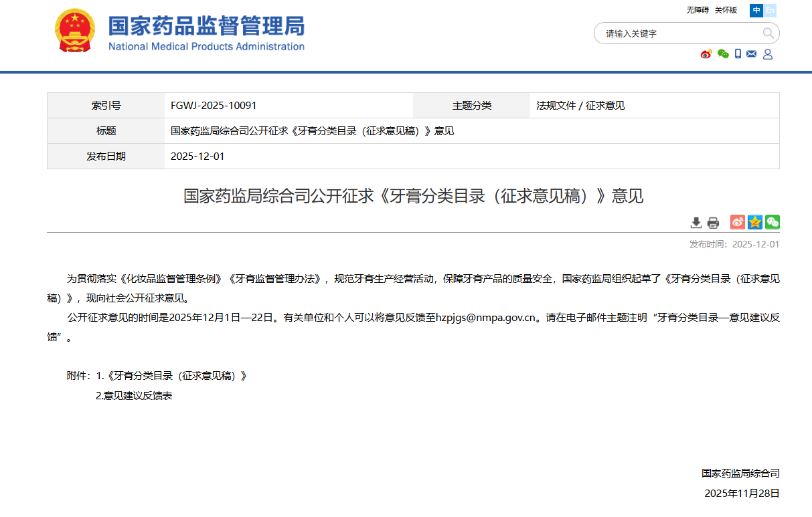
Task: Switch language to English (En)
Action: click(x=770, y=10)
